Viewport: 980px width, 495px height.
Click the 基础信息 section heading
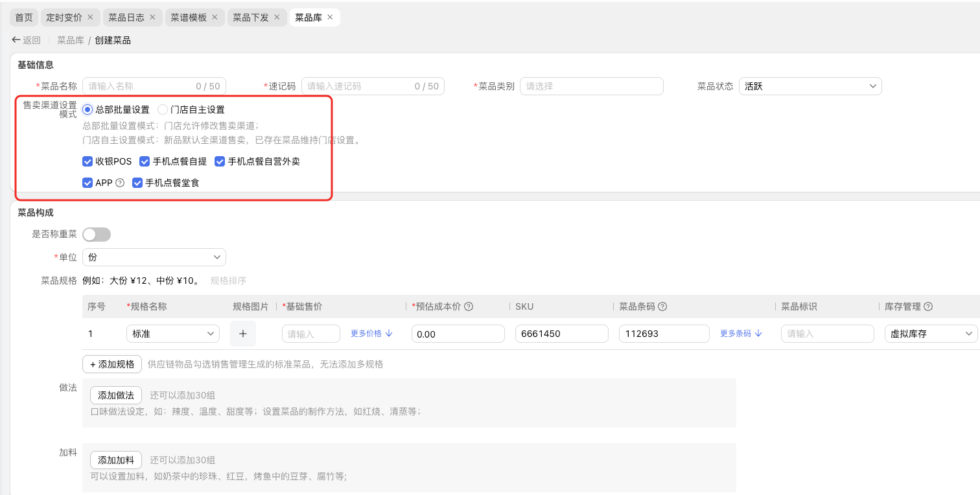(36, 65)
